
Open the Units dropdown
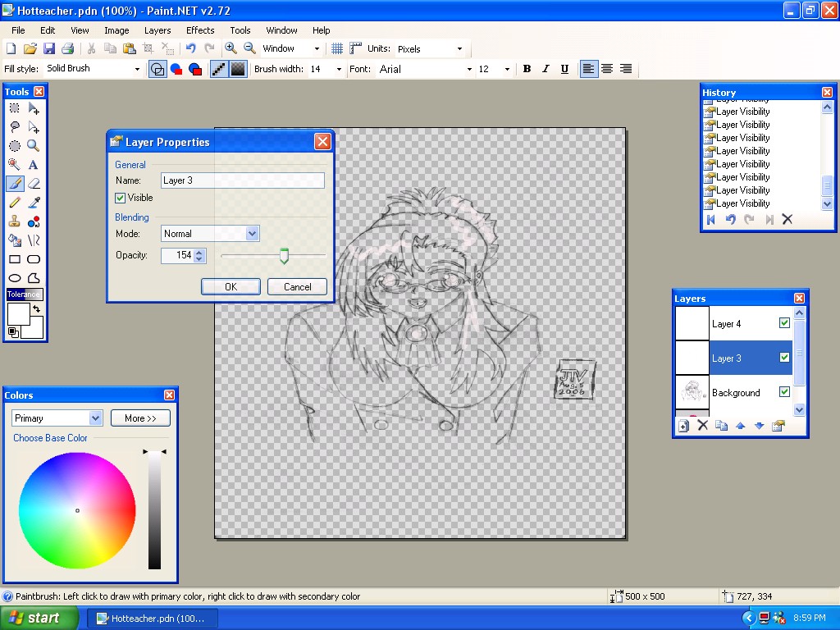pyautogui.click(x=459, y=49)
